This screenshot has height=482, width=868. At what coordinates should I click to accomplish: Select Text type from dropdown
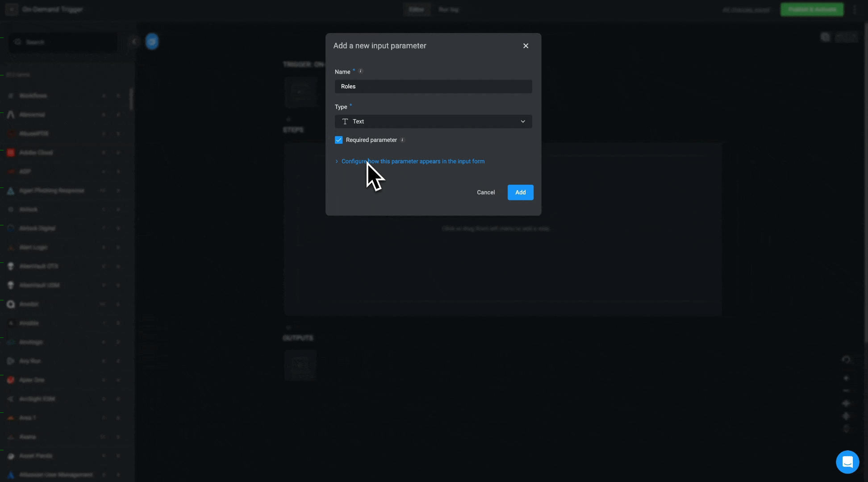433,121
